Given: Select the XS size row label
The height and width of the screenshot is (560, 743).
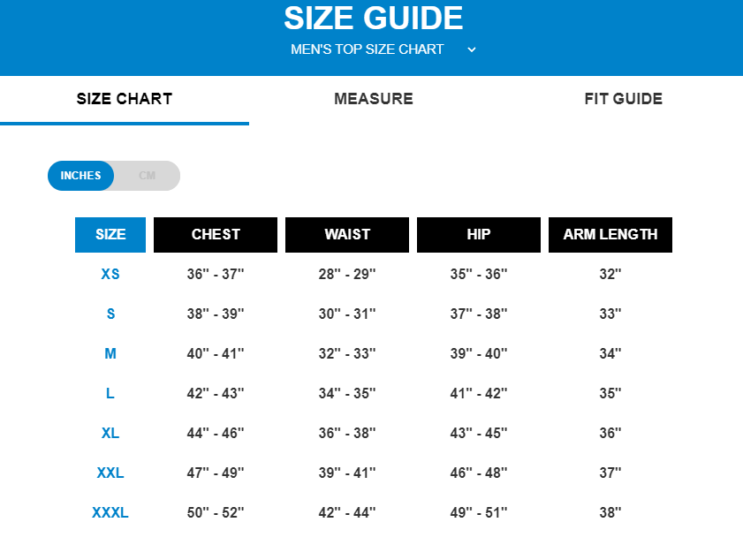Looking at the screenshot, I should pyautogui.click(x=110, y=275).
